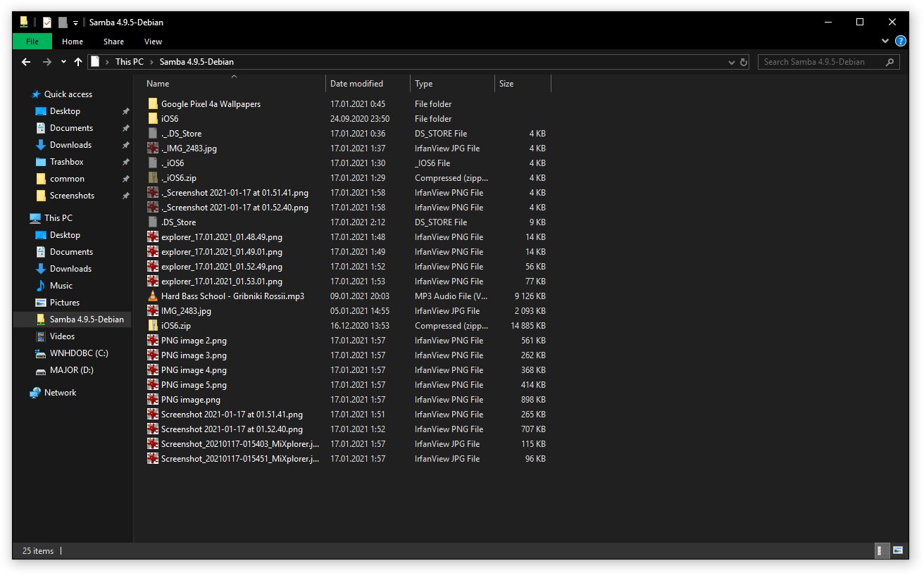Click the Music icon under This PC
Image resolution: width=924 pixels, height=575 pixels.
pos(41,286)
